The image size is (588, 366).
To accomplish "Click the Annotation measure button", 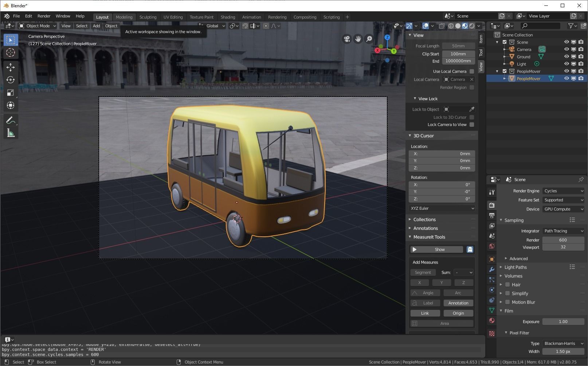I will pos(458,303).
